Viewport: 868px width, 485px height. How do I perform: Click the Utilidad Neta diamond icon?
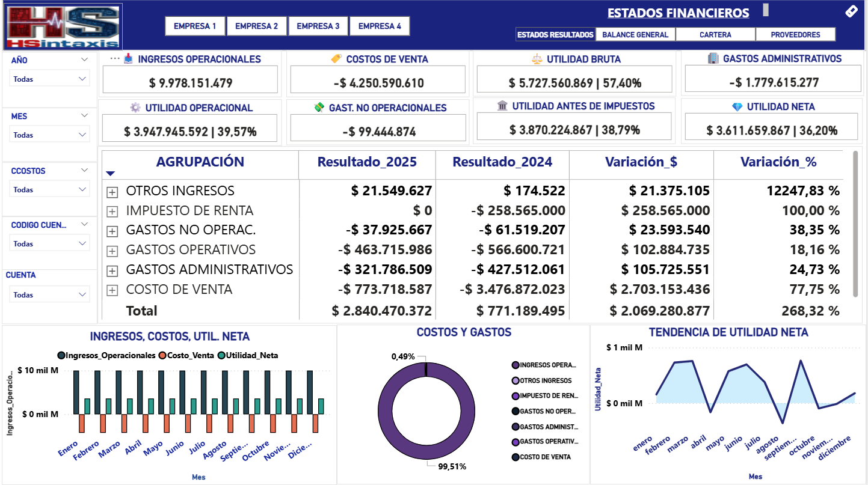(x=737, y=106)
